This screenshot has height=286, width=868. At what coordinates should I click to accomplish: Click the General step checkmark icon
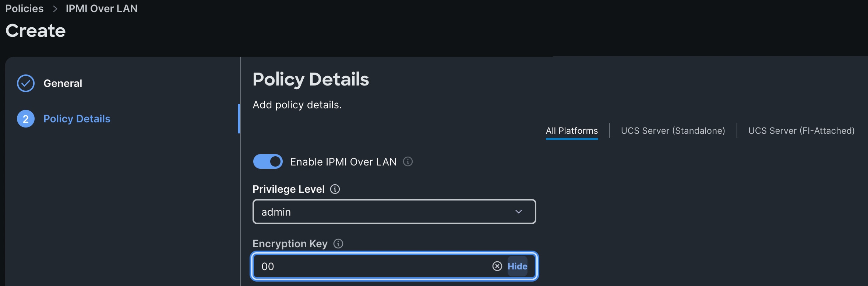(x=26, y=83)
